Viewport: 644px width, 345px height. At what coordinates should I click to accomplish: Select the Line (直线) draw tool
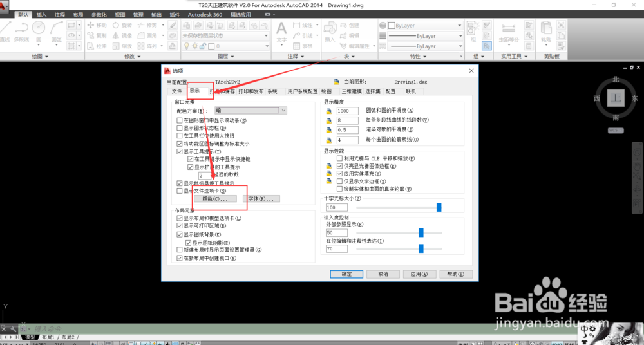pyautogui.click(x=5, y=31)
